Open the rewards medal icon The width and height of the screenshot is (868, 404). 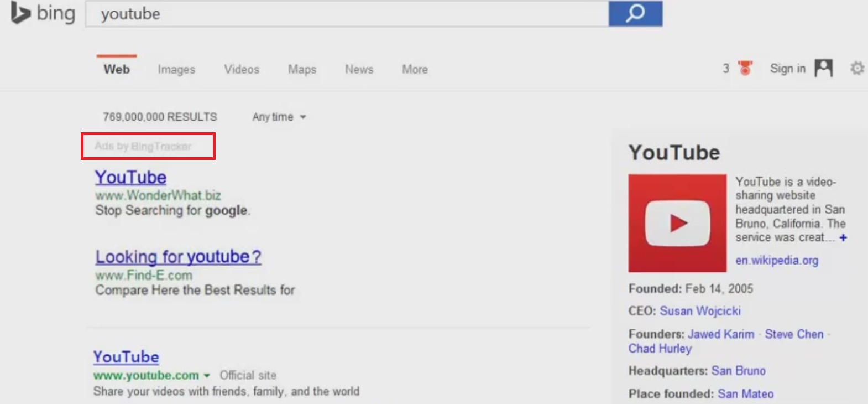[x=745, y=68]
